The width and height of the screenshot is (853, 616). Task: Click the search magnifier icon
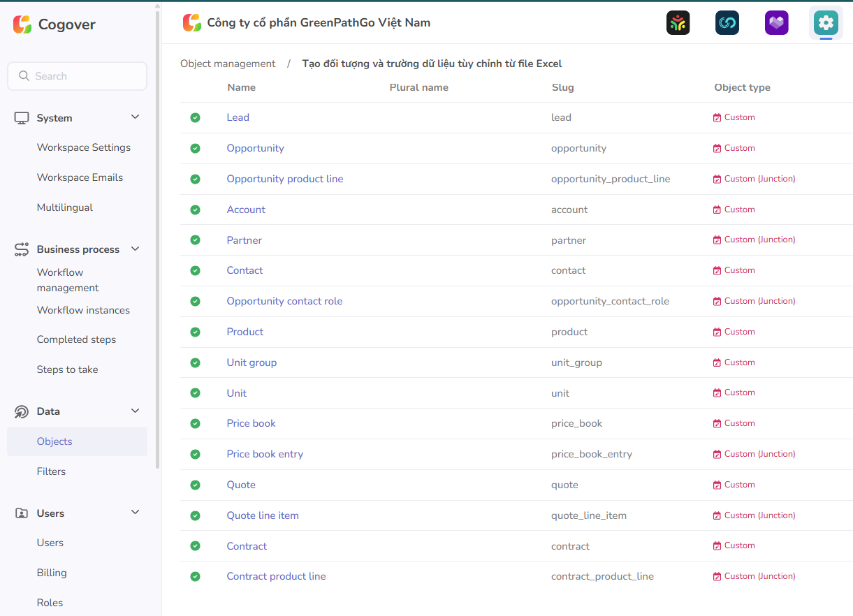[24, 76]
